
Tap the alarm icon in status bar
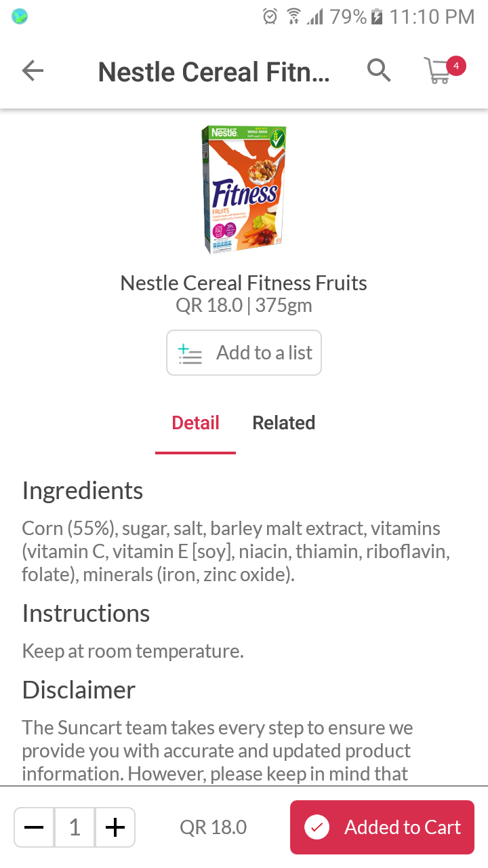[270, 16]
